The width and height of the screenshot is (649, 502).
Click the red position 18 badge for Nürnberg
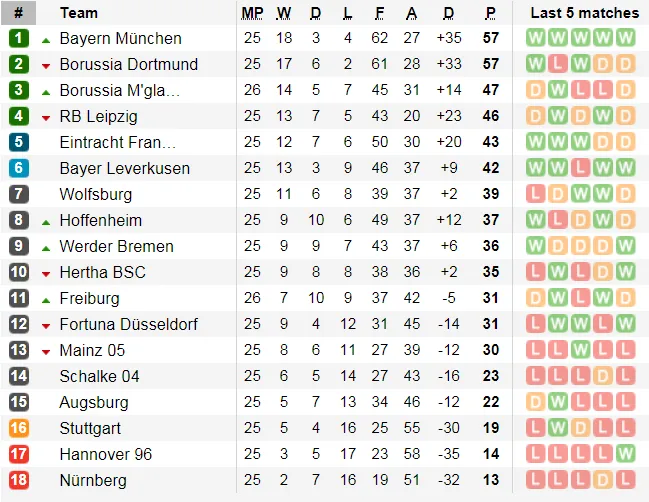pyautogui.click(x=19, y=480)
